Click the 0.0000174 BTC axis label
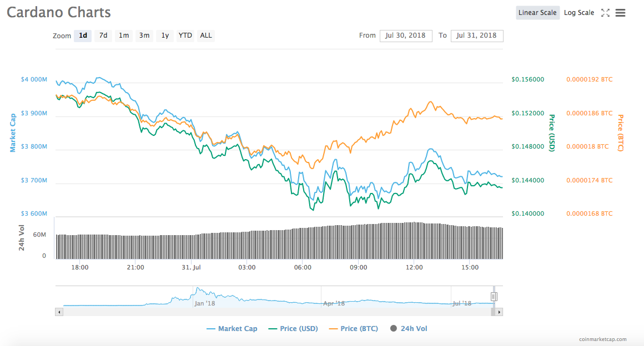 pyautogui.click(x=590, y=181)
